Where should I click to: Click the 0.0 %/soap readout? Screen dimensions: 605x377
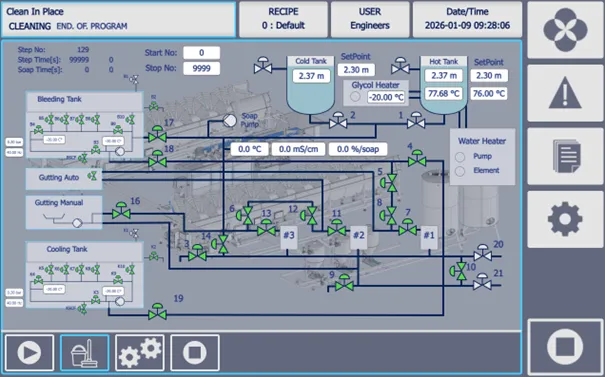pos(358,149)
